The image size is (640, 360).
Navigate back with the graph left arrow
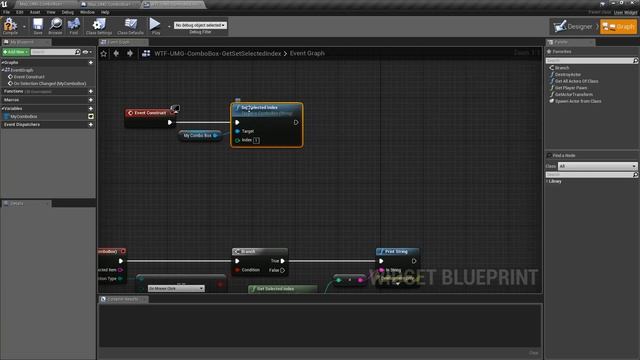116,53
